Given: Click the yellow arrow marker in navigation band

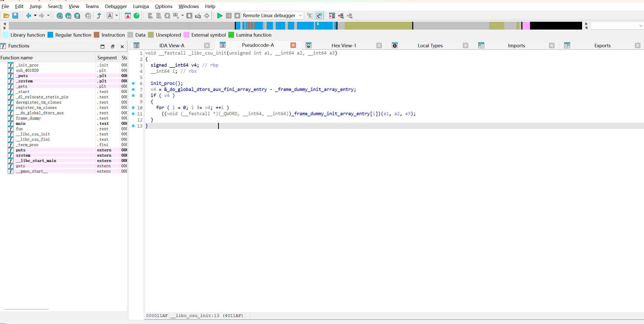Looking at the screenshot, I should pos(318,24).
